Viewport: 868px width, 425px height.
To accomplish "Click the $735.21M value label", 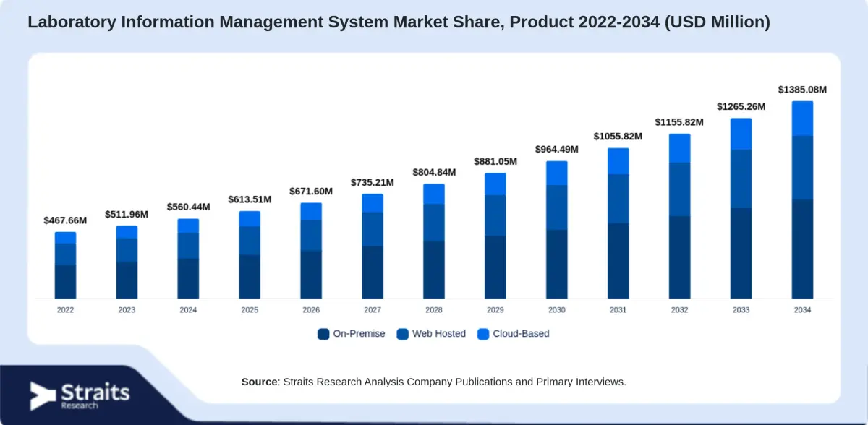I will 373,182.
